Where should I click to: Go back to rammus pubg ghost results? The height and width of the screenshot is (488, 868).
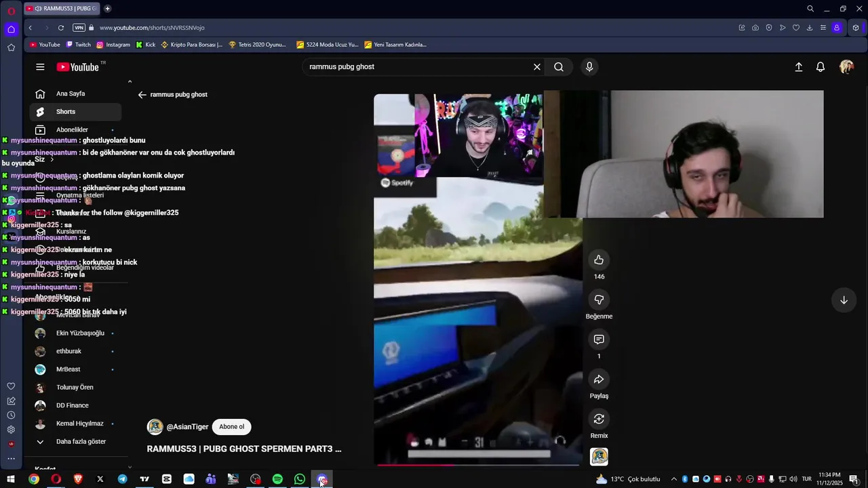click(142, 95)
